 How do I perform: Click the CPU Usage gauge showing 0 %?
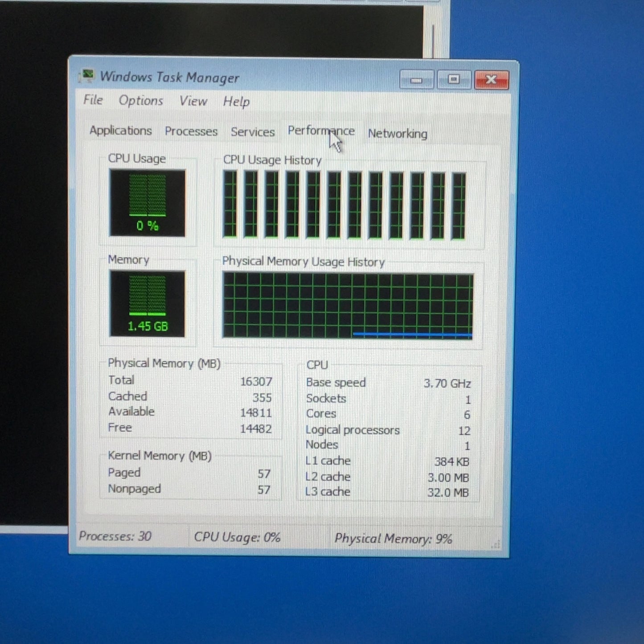147,203
